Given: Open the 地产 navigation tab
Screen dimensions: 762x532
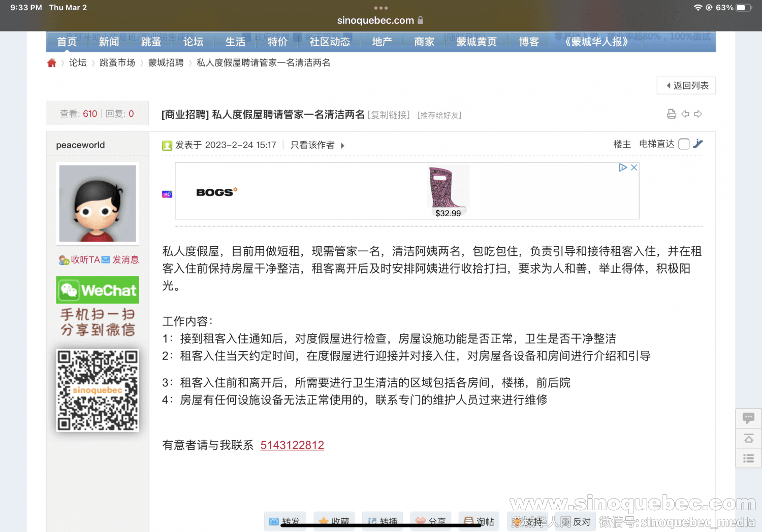Looking at the screenshot, I should [382, 42].
